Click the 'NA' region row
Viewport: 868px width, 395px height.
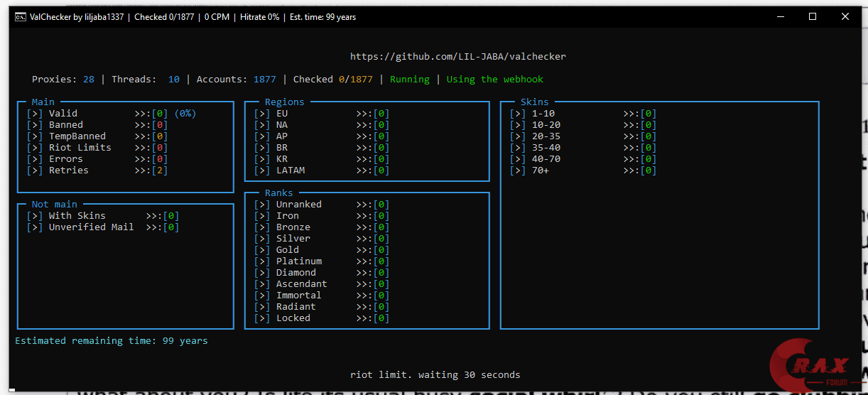point(322,124)
